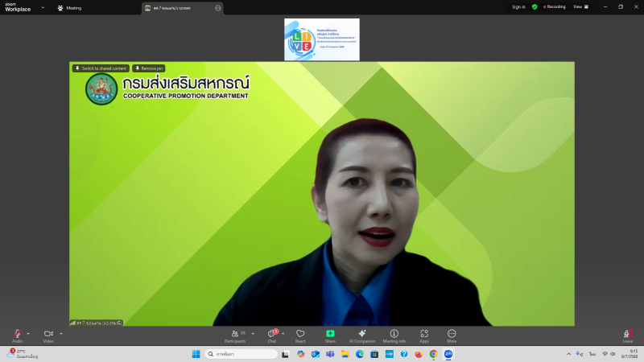Toggle the Video camera on or off
Image resolution: width=644 pixels, height=362 pixels.
tap(48, 334)
